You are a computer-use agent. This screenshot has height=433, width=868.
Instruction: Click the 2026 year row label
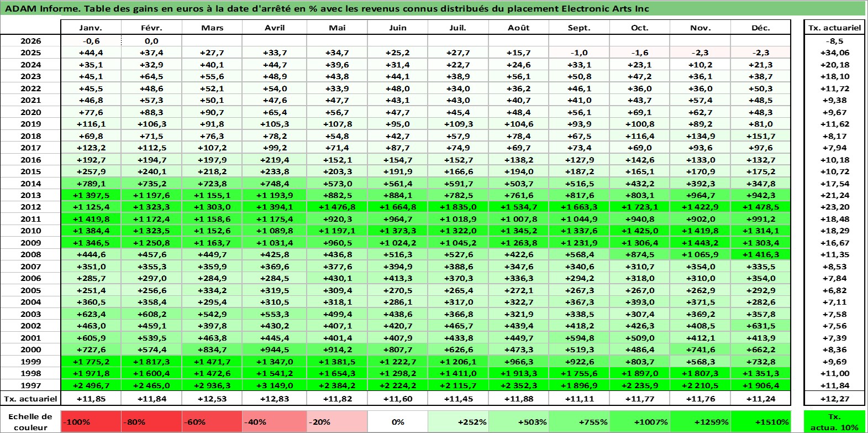coord(30,41)
